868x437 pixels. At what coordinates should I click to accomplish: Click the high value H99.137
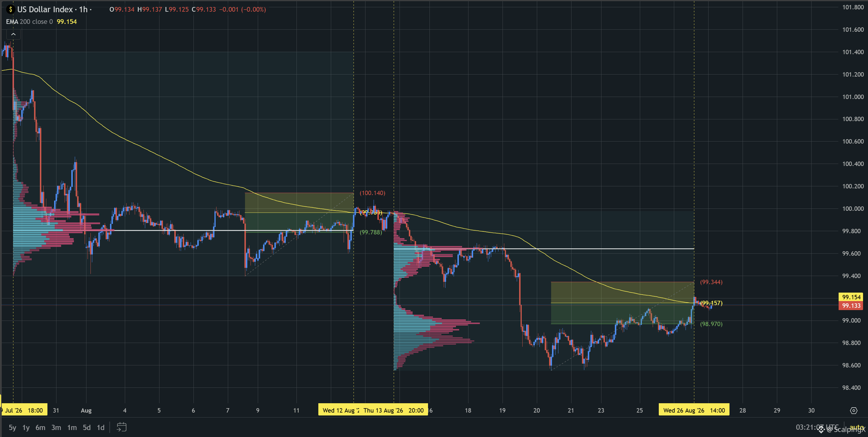150,9
